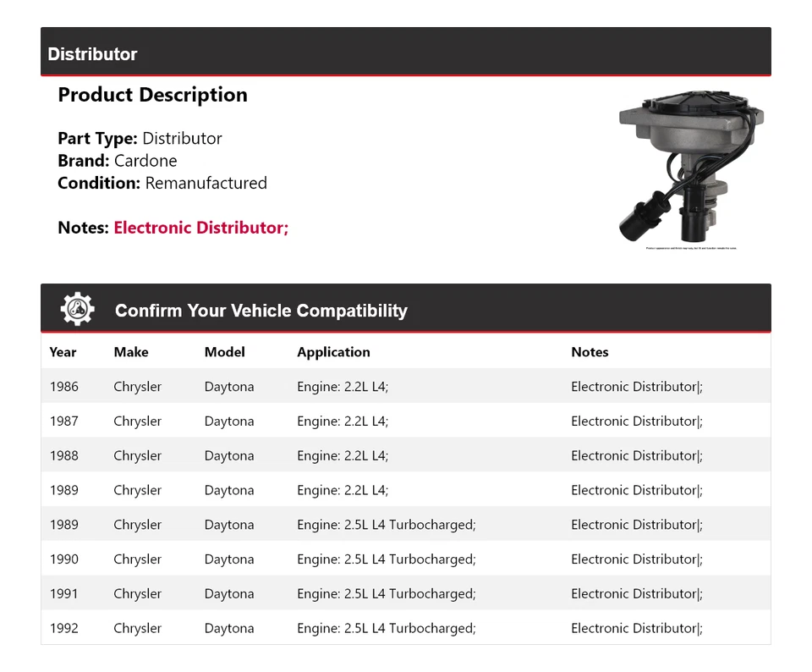The height and width of the screenshot is (672, 812).
Task: Select the 1988 year cell
Action: click(x=64, y=455)
